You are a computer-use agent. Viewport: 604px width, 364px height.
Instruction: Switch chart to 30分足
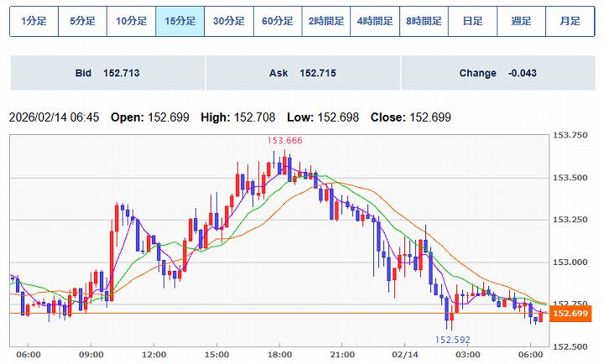pos(228,20)
